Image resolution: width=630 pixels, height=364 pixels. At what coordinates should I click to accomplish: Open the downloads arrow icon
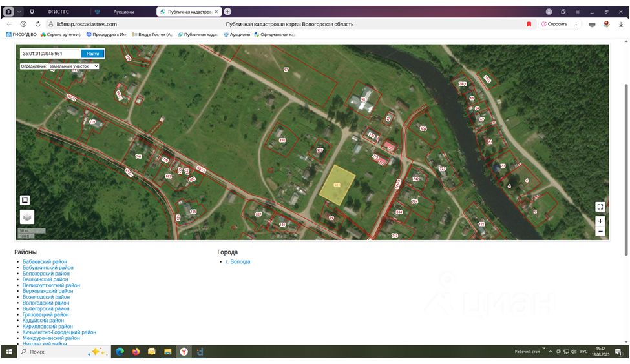[621, 25]
